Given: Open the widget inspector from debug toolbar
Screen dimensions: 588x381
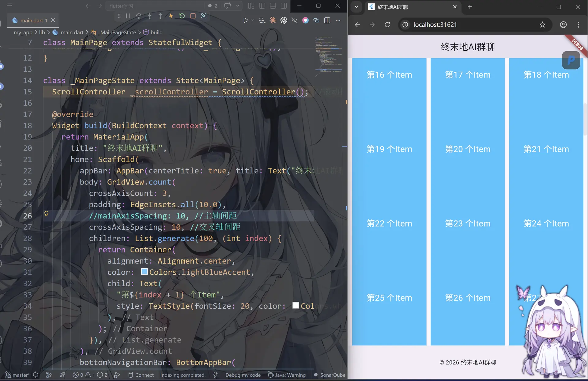Looking at the screenshot, I should (204, 16).
